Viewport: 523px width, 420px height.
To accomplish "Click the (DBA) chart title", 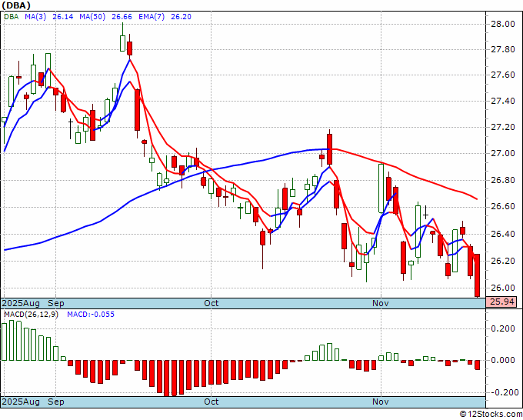I will (x=16, y=5).
